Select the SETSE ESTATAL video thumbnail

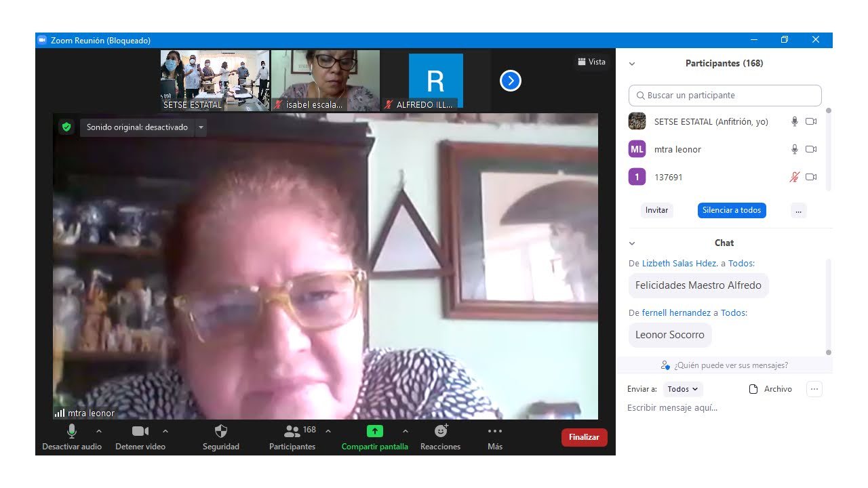tap(215, 80)
